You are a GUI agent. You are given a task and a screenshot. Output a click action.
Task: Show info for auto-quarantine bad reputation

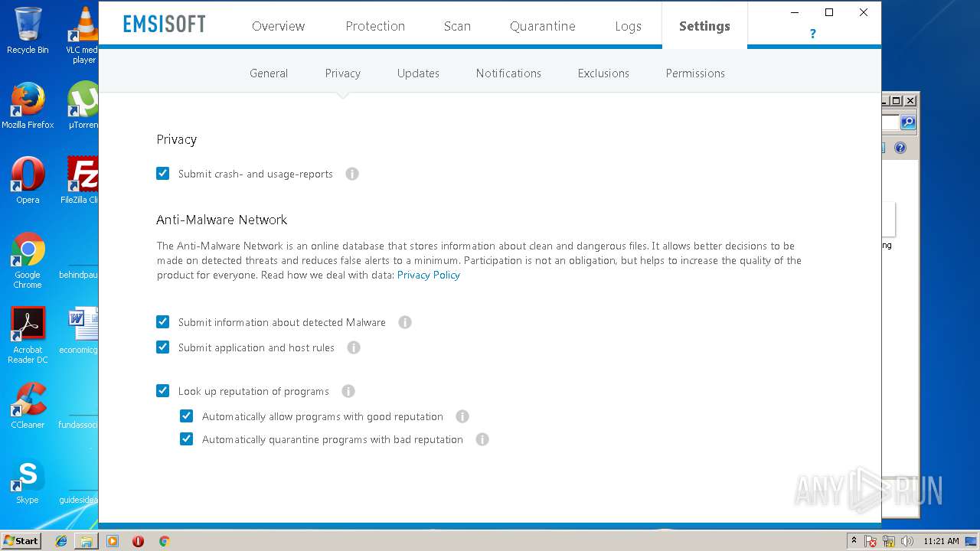coord(482,439)
